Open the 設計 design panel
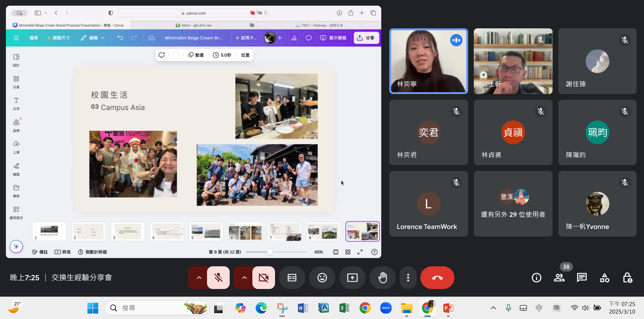 [16, 60]
